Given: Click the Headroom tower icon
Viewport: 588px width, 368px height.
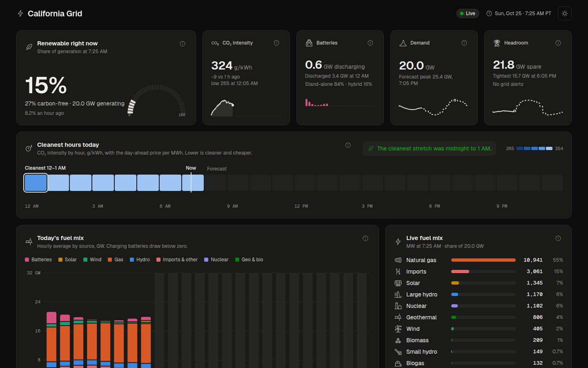Looking at the screenshot, I should point(497,43).
